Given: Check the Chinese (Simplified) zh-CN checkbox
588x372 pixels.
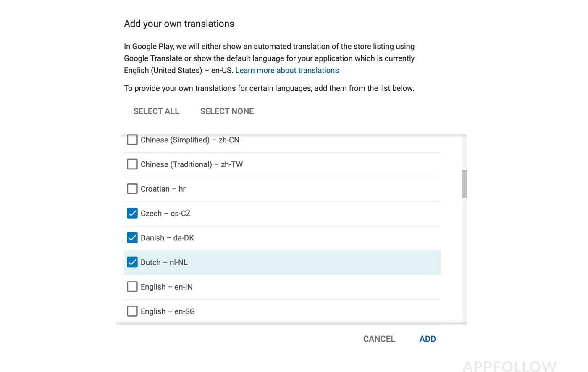Looking at the screenshot, I should [x=132, y=140].
